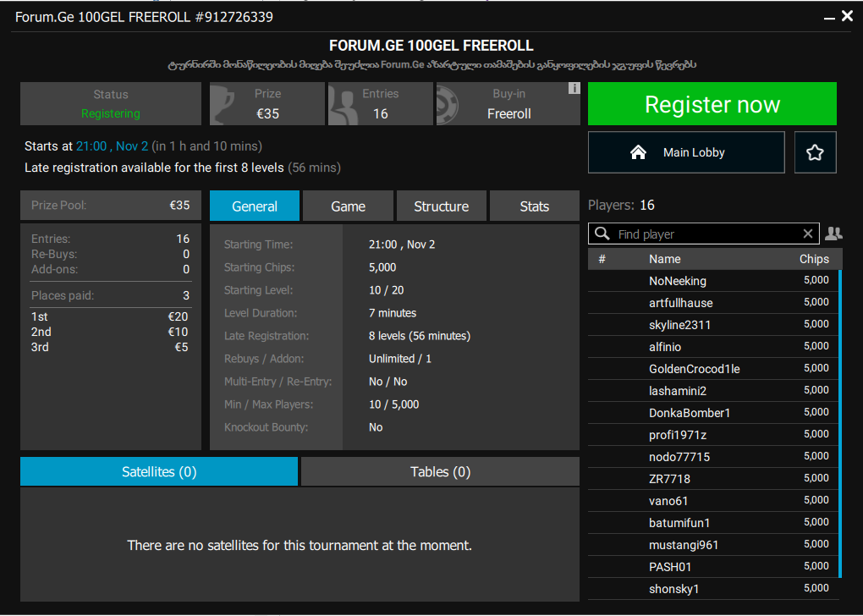Open the Game tab

pos(348,206)
